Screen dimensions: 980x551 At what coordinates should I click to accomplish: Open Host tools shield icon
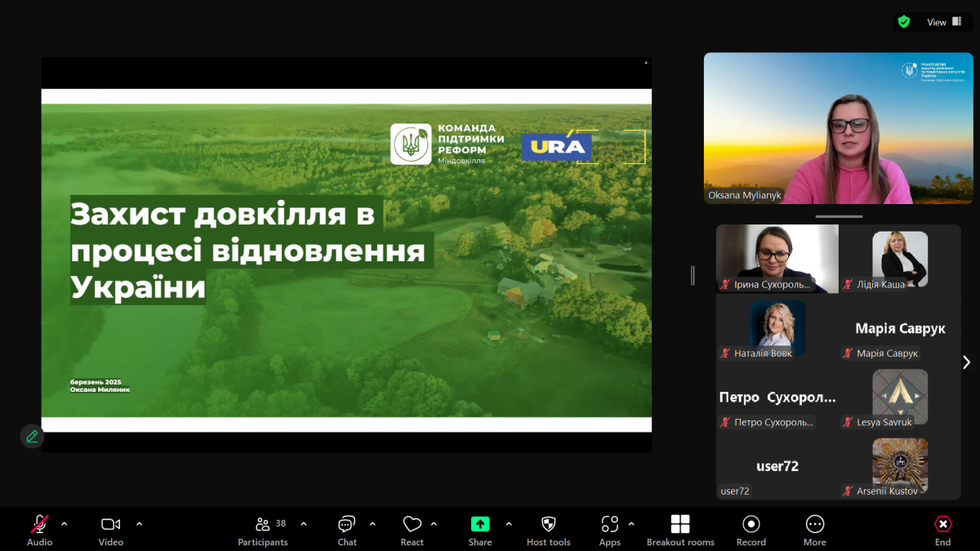pyautogui.click(x=549, y=524)
